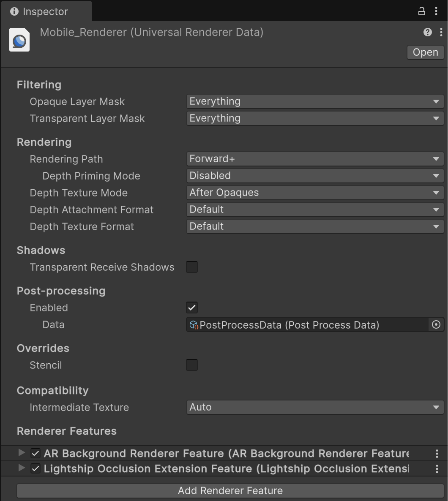The height and width of the screenshot is (501, 448).
Task: Open the Depth Texture Mode dropdown
Action: [x=315, y=193]
